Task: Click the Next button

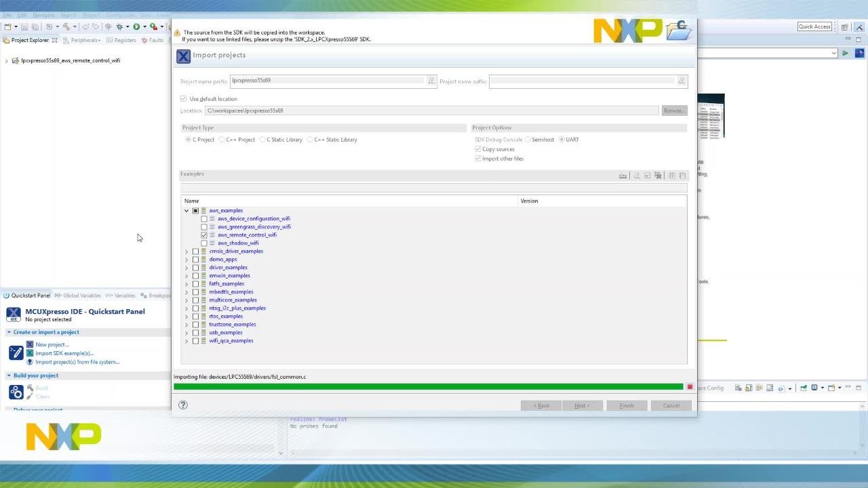Action: point(581,405)
